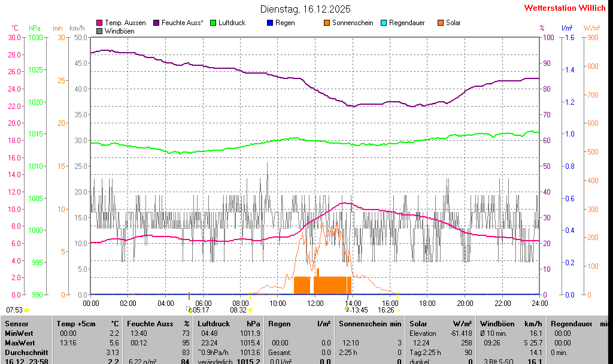Click the orange Sonnenschein legend swatch

coord(327,23)
